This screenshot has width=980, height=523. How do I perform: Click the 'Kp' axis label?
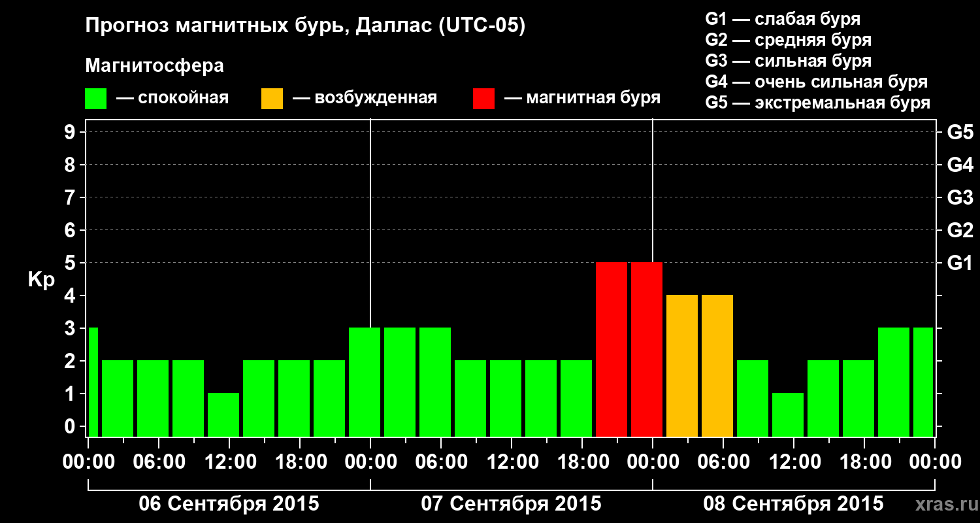point(41,280)
